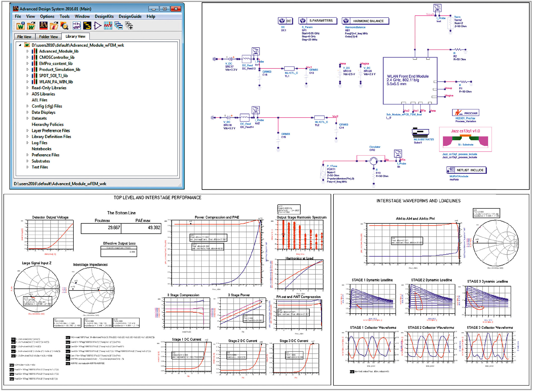Open a new symbol window
This screenshot has width=534, height=392.
click(98, 26)
